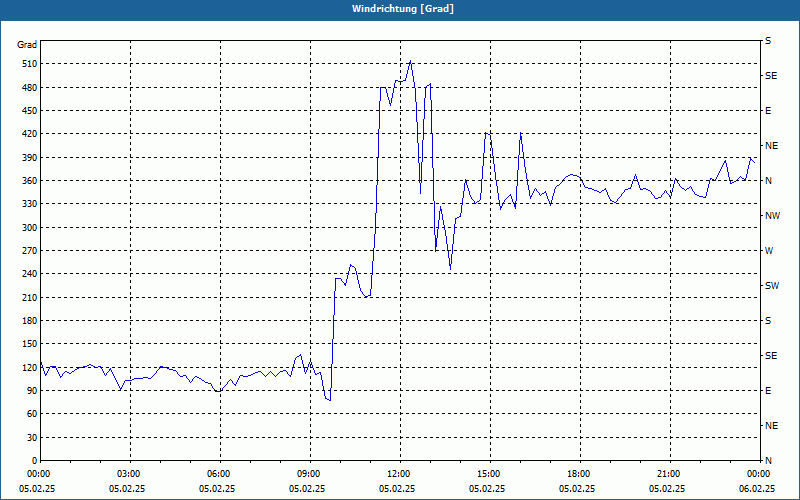Image resolution: width=800 pixels, height=500 pixels.
Task: Select the y-axis value "30"
Action: click(32, 438)
